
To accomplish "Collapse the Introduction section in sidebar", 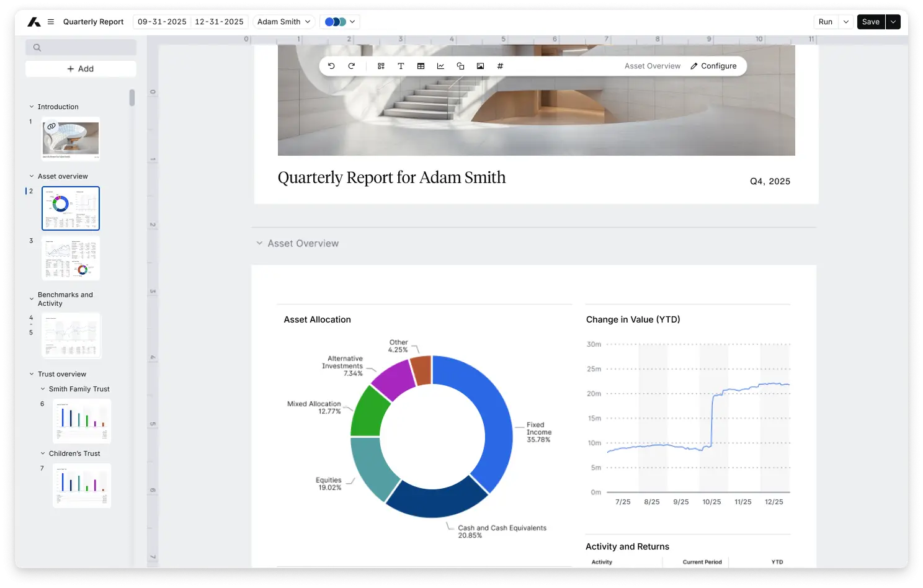I will 32,107.
